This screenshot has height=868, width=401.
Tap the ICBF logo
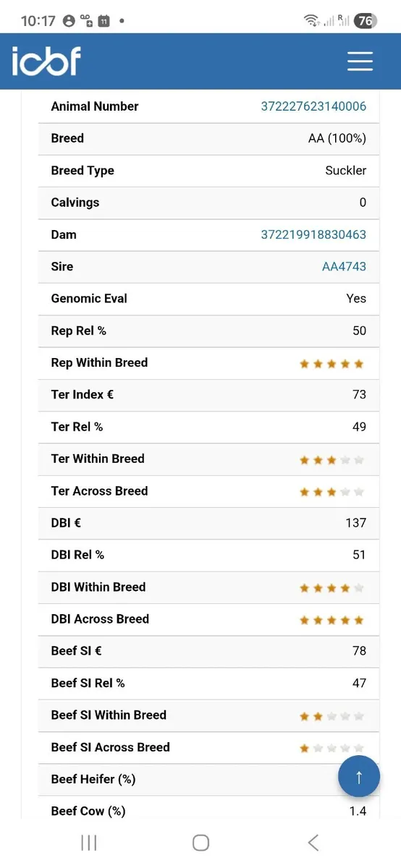point(46,61)
